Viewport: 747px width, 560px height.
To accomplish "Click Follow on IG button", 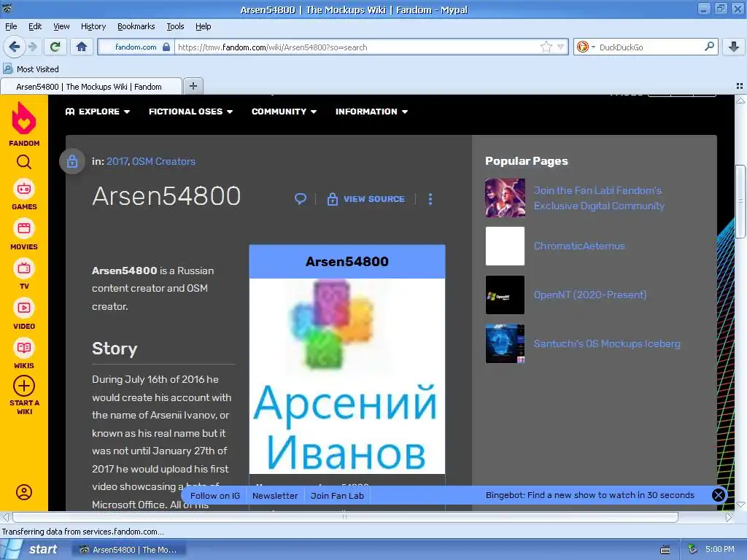I will point(215,496).
